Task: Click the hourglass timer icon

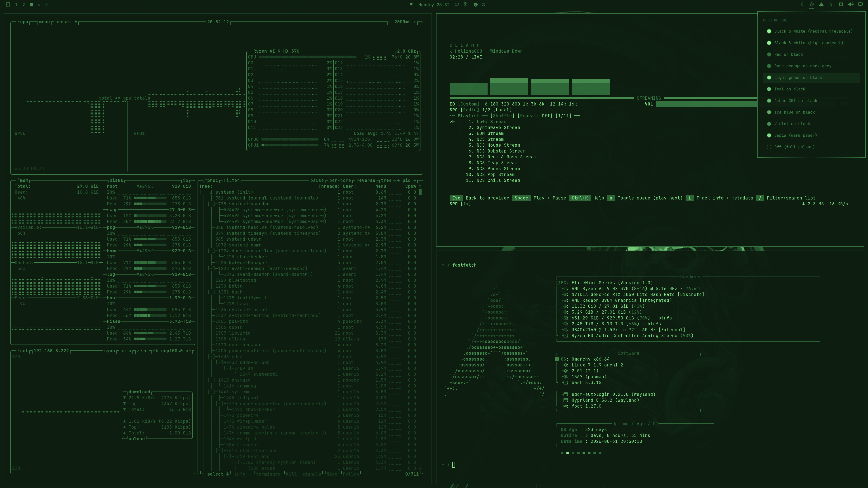Action: click(x=465, y=5)
